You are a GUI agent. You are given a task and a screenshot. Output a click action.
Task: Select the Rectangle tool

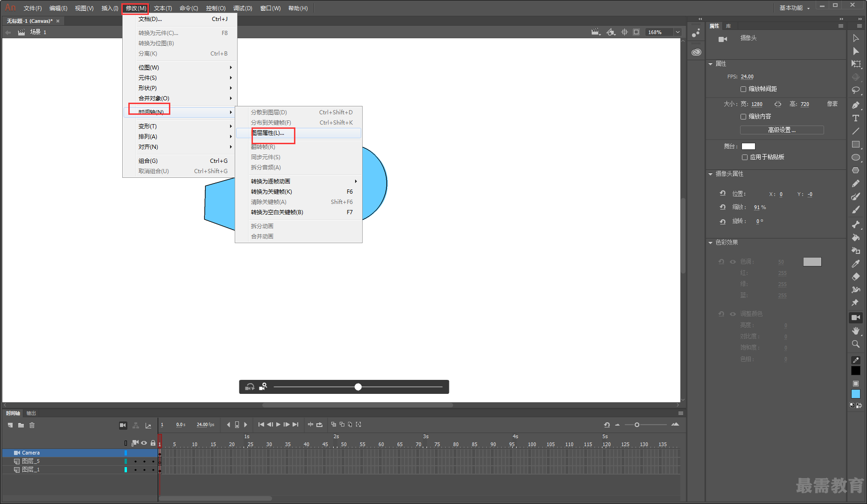(x=856, y=144)
